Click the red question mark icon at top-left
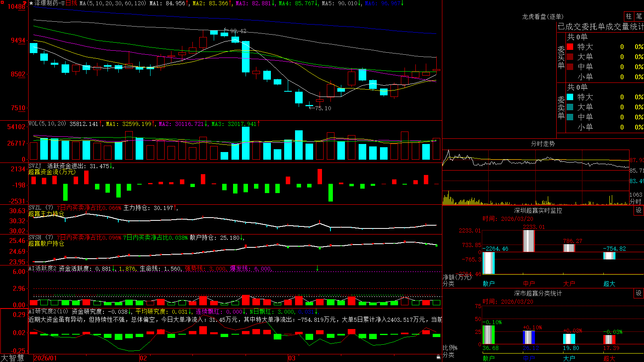 coord(25,3)
